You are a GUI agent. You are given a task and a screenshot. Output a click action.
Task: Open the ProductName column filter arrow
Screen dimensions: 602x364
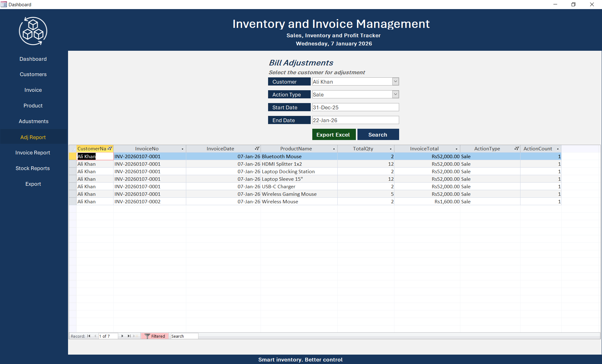point(334,149)
